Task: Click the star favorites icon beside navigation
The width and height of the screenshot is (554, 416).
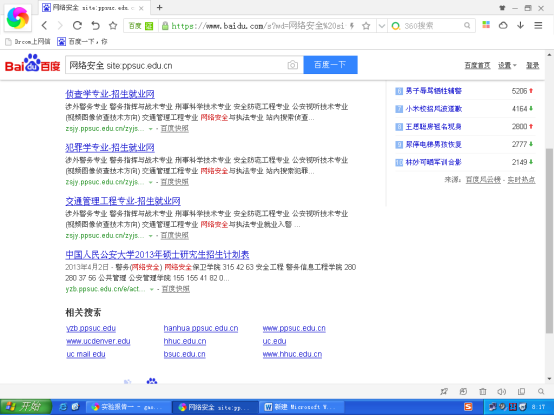Action: (x=113, y=25)
